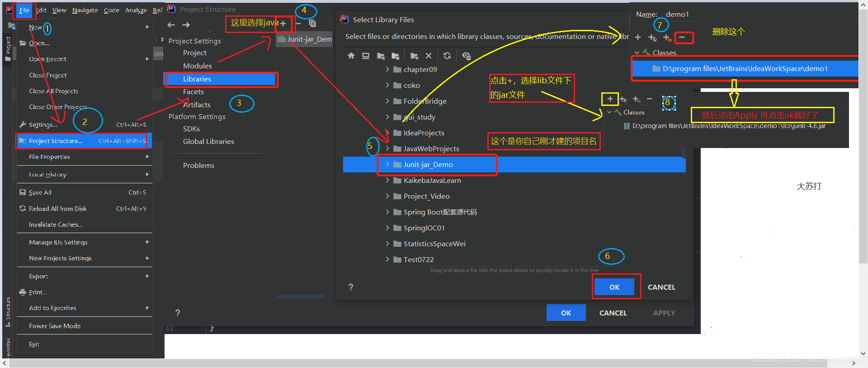This screenshot has width=868, height=368.
Task: Choose Invalidate Caches... in File menu
Action: [84, 225]
